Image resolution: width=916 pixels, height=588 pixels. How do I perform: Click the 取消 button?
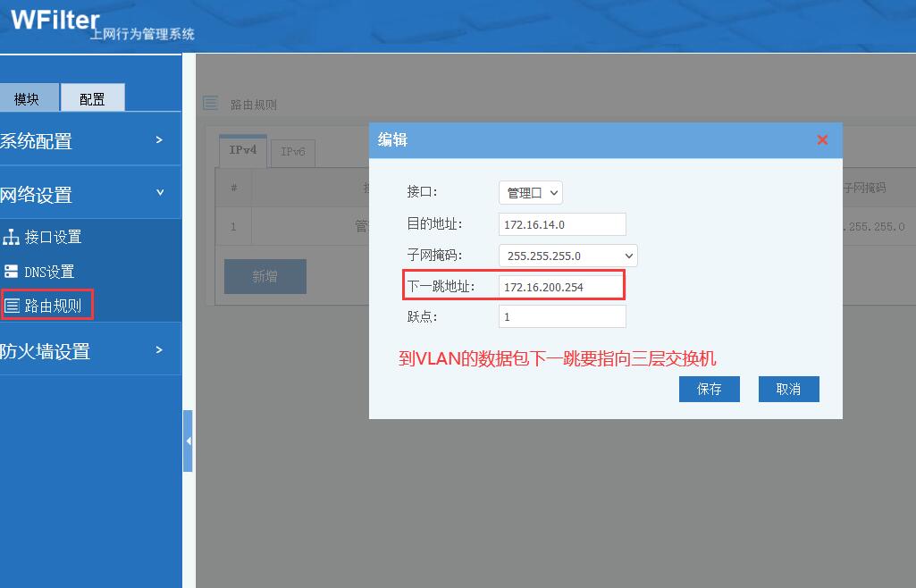[788, 390]
